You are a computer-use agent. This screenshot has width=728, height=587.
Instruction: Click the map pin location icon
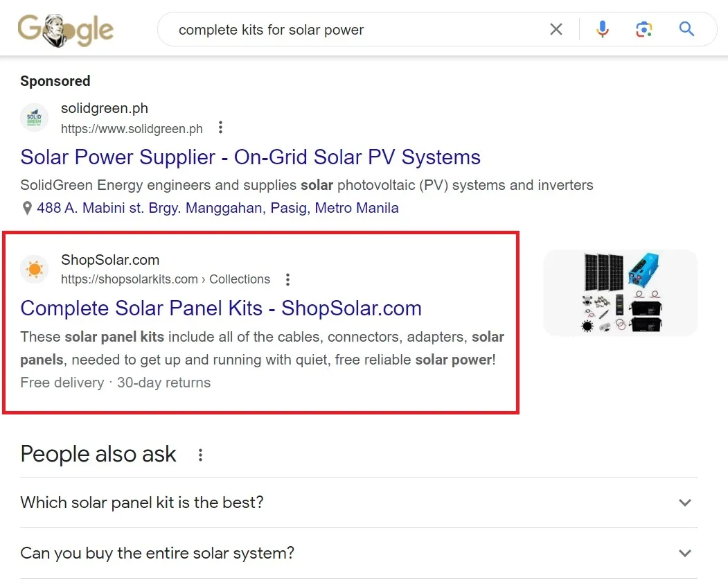click(x=27, y=208)
